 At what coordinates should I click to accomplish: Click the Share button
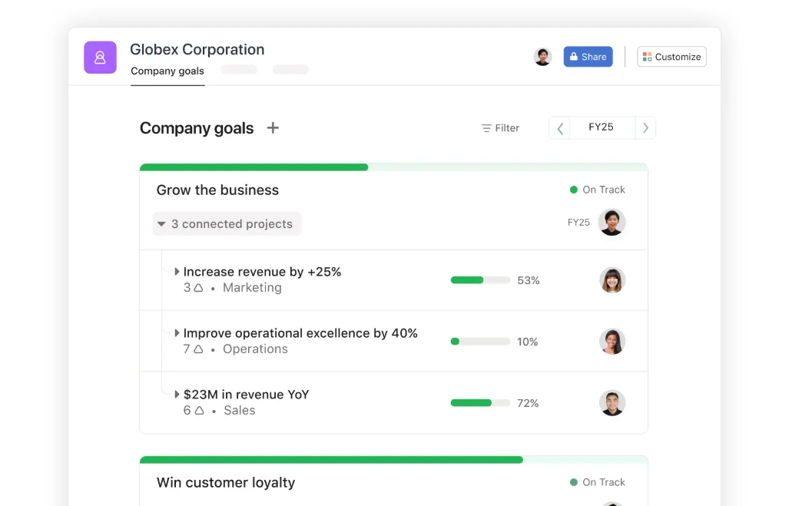point(588,57)
